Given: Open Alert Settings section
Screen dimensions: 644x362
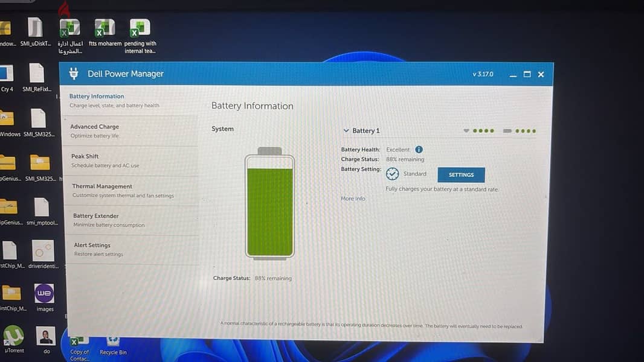Looking at the screenshot, I should (x=132, y=249).
